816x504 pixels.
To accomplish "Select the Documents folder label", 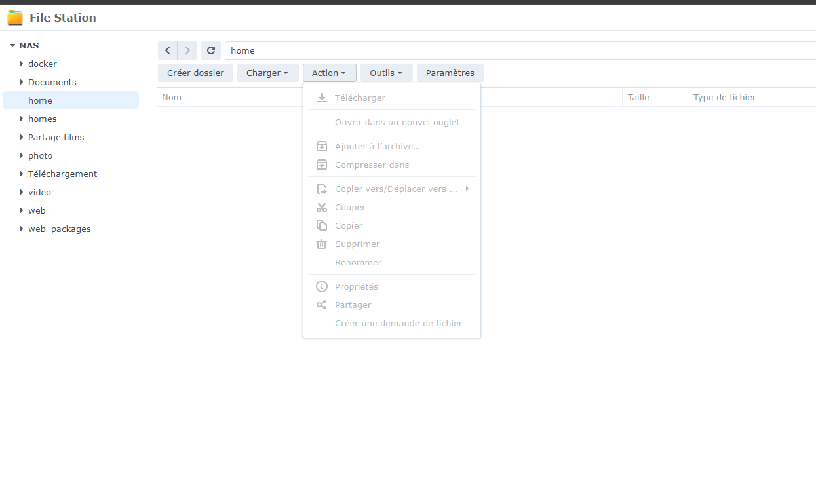I will point(52,82).
